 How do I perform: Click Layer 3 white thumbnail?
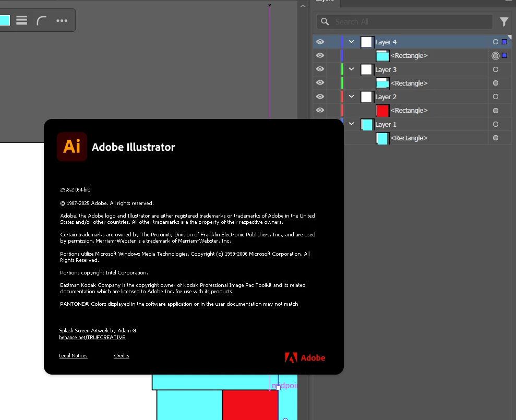click(x=367, y=70)
